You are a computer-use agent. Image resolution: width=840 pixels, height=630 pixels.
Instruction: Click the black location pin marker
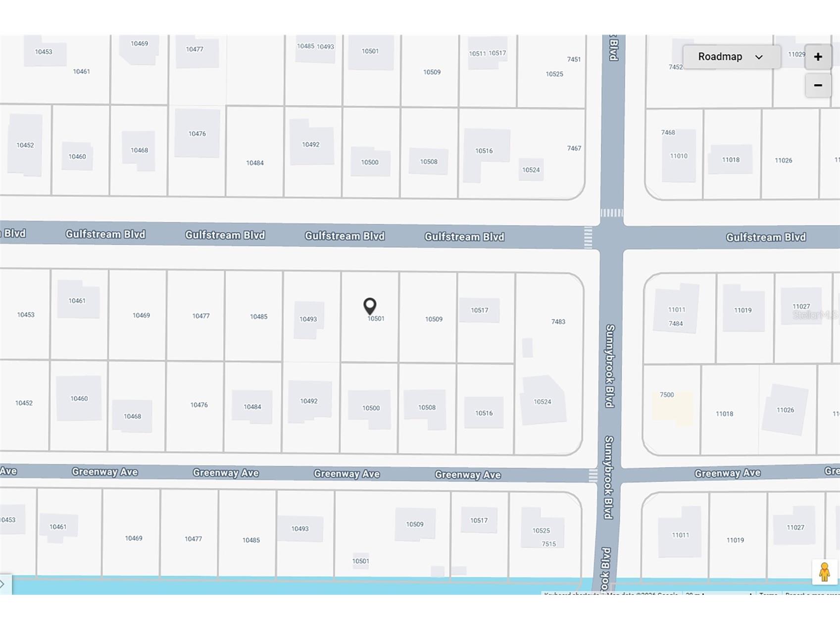coord(370,306)
